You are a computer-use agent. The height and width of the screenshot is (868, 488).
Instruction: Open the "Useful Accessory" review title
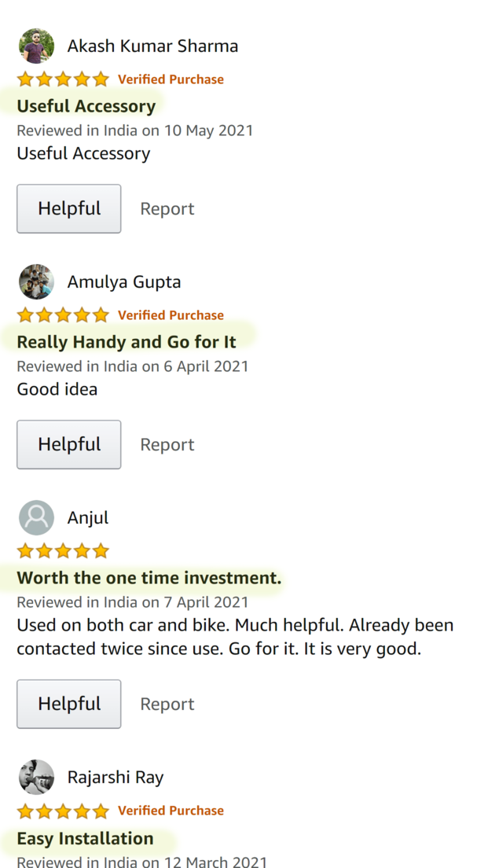tap(86, 105)
